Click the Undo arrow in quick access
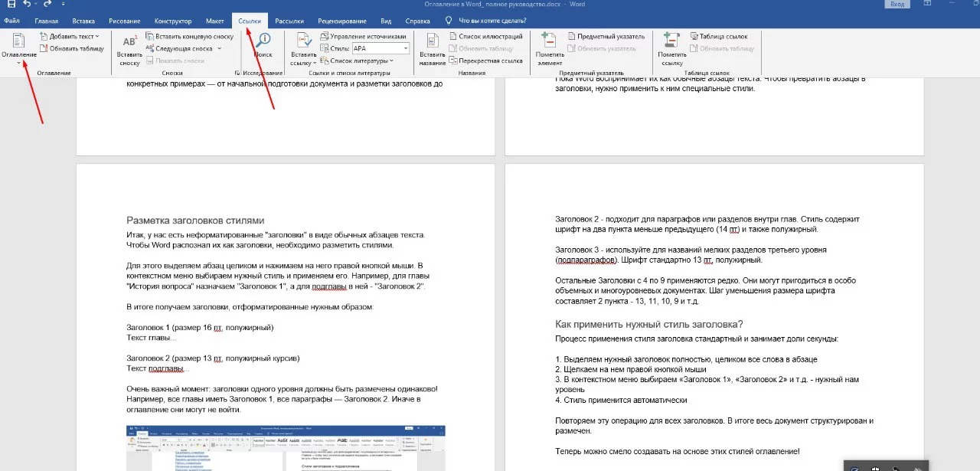Image resolution: width=980 pixels, height=471 pixels. tap(28, 5)
